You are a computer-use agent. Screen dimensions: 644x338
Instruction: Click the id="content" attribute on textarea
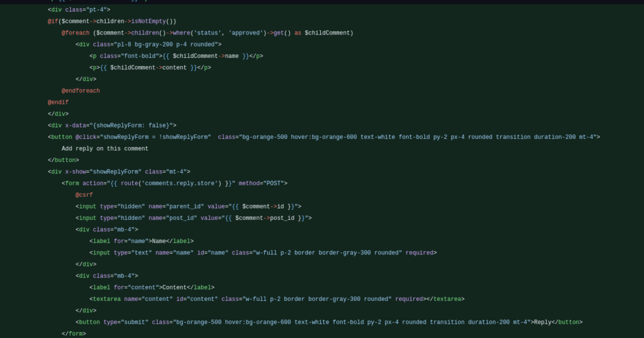click(197, 299)
